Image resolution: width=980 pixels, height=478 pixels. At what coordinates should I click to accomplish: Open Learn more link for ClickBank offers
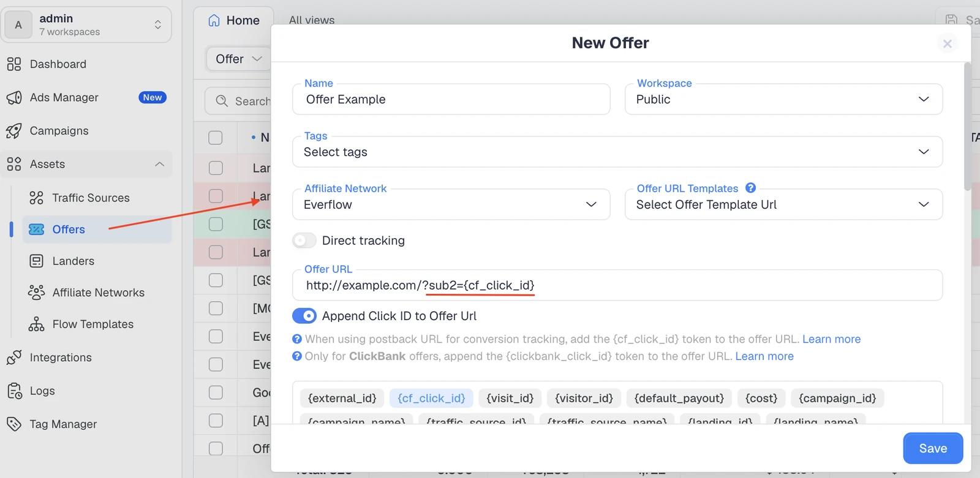764,356
